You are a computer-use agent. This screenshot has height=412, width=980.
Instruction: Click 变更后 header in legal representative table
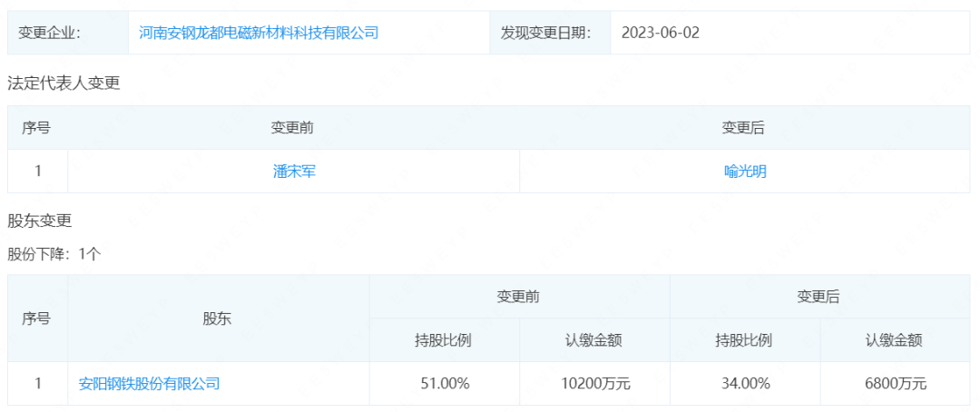[x=743, y=128]
